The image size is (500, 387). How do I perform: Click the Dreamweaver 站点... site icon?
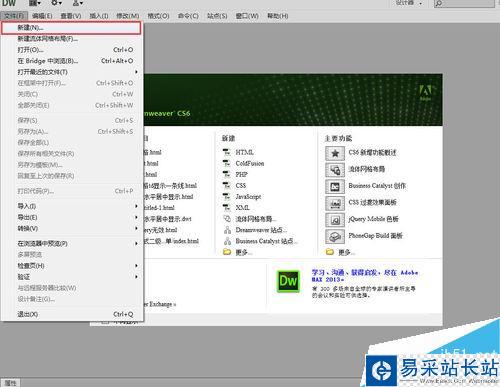[x=227, y=230]
